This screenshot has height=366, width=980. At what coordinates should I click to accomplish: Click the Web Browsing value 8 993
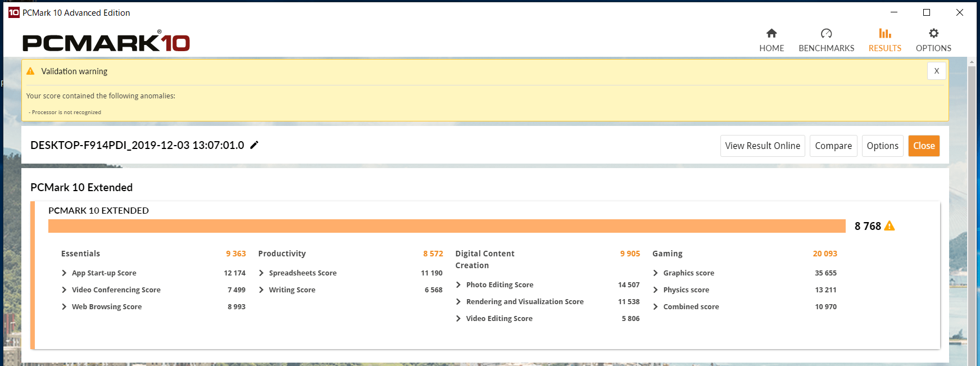237,307
